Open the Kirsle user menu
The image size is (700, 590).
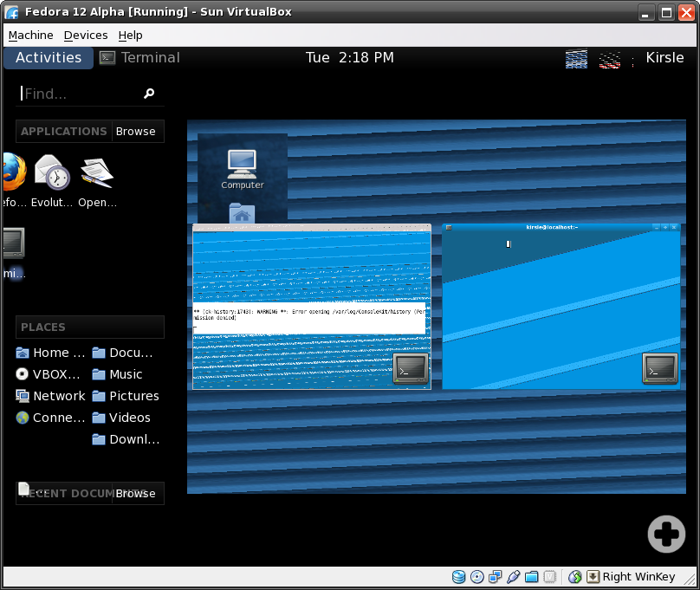pos(664,57)
